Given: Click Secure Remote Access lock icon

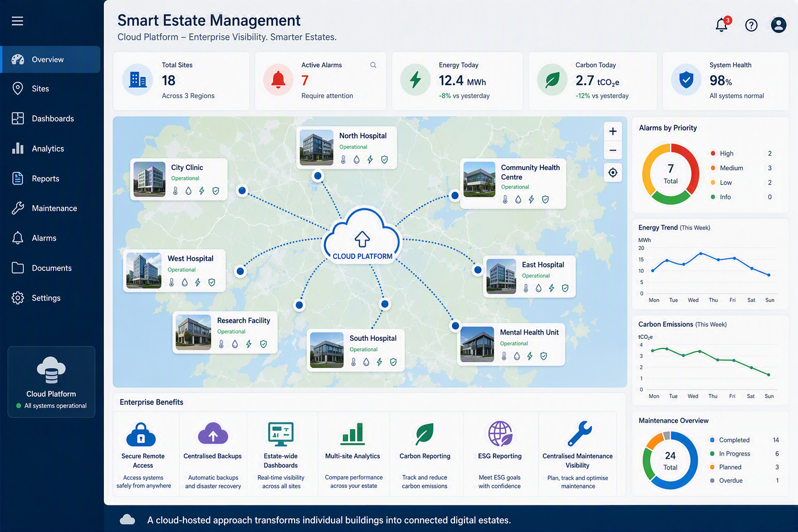Looking at the screenshot, I should 141,434.
